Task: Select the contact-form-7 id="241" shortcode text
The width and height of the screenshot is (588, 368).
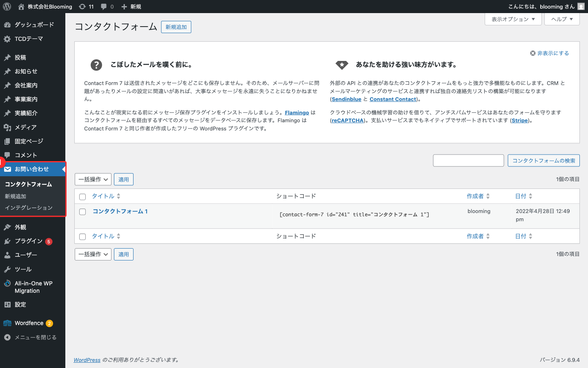Action: point(354,215)
